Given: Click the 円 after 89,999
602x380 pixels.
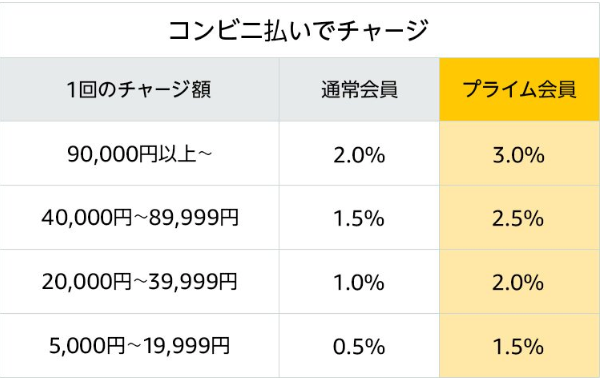Looking at the screenshot, I should coord(229,218).
